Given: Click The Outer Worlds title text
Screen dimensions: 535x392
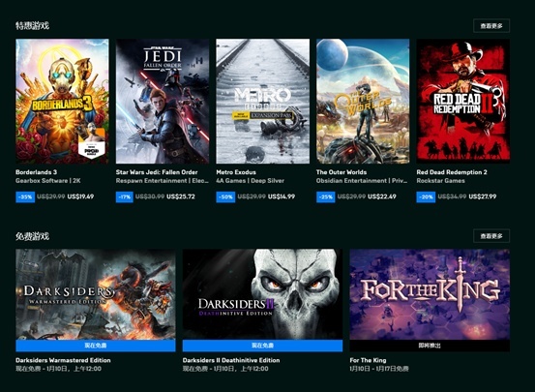Looking at the screenshot, I should point(342,172).
